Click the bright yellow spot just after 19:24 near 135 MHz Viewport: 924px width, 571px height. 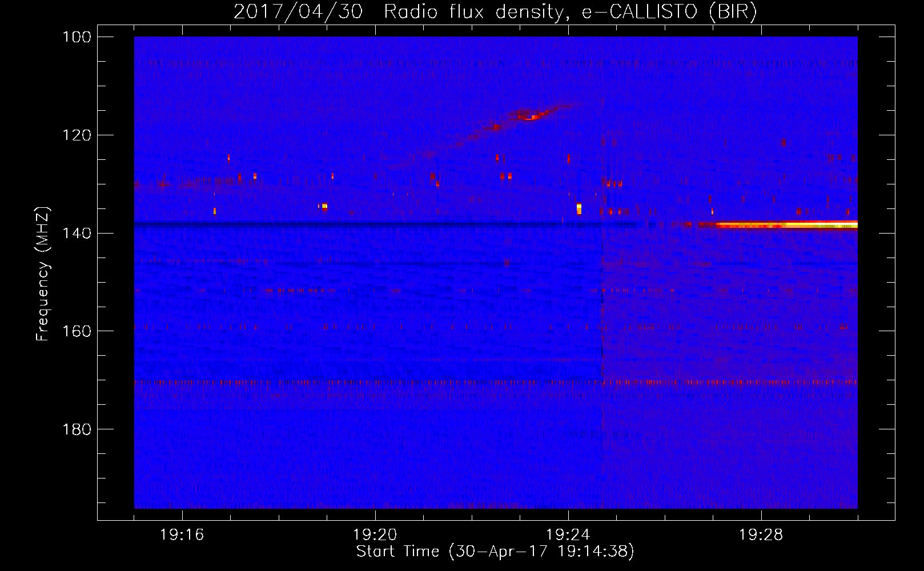tap(579, 208)
